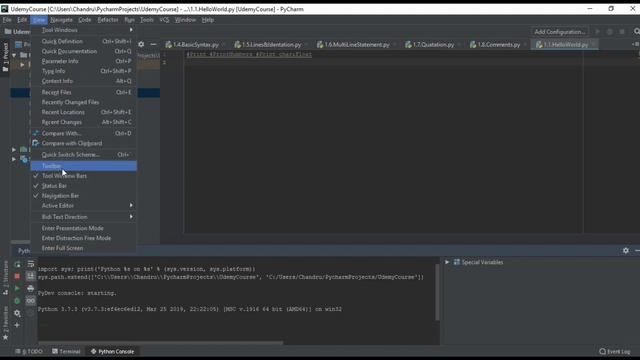Open the Help menu
Screen dimensions: 640x360
(x=208, y=20)
